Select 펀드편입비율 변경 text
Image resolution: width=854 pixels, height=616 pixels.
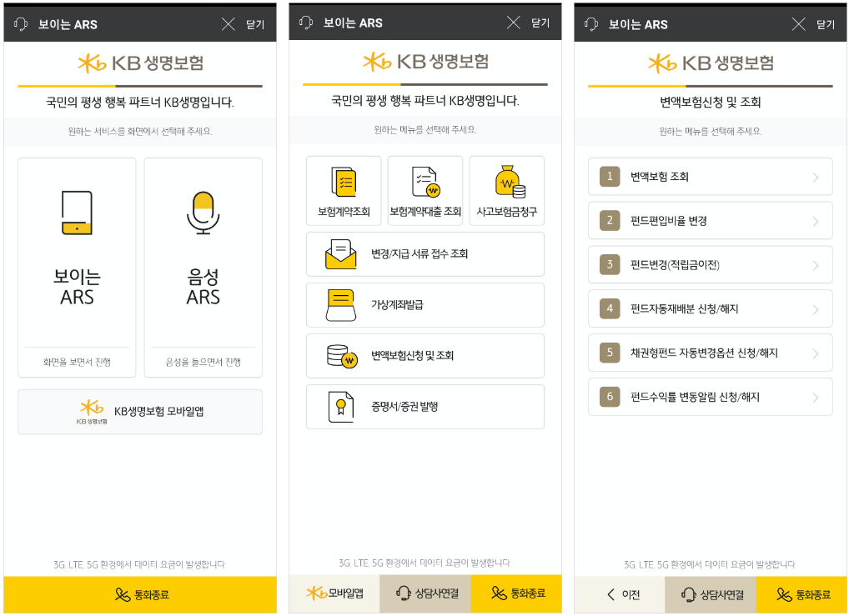[669, 221]
